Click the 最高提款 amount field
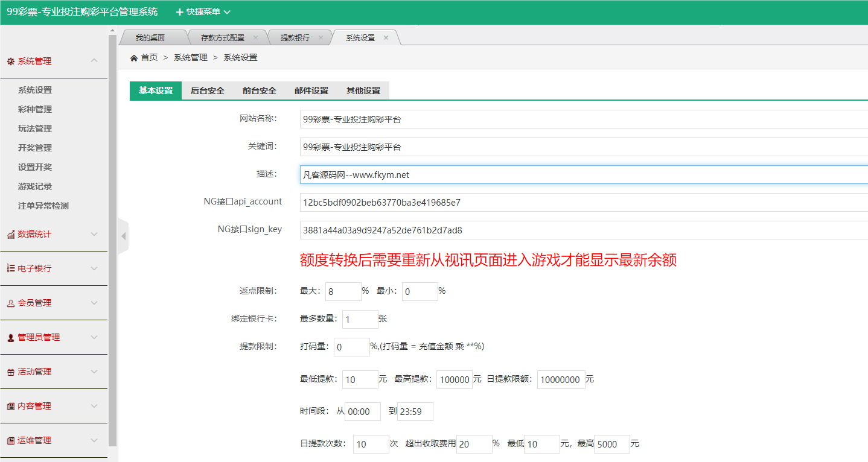The width and height of the screenshot is (868, 462). pyautogui.click(x=455, y=380)
